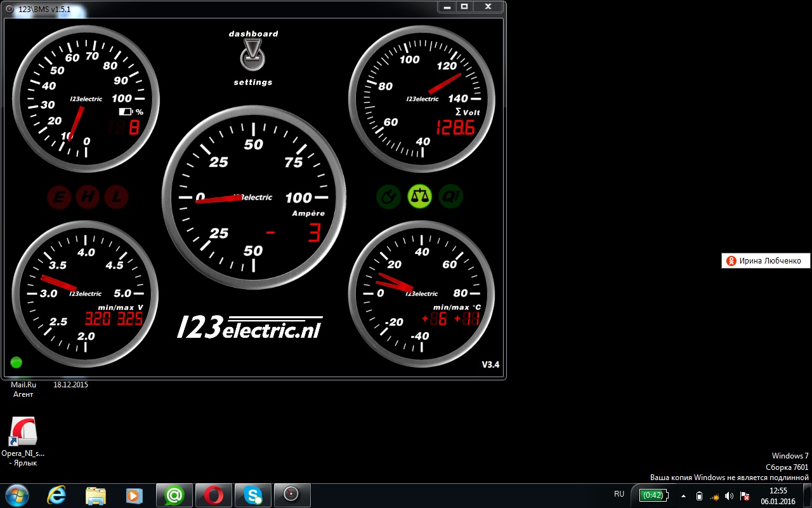
Task: Click the Ampere gauge center hub
Action: click(240, 197)
